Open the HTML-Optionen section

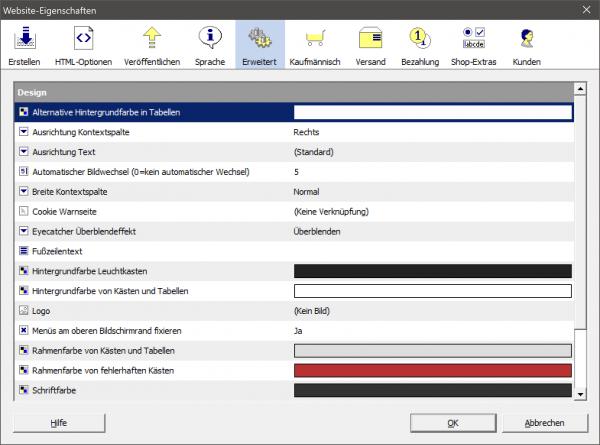(x=83, y=46)
